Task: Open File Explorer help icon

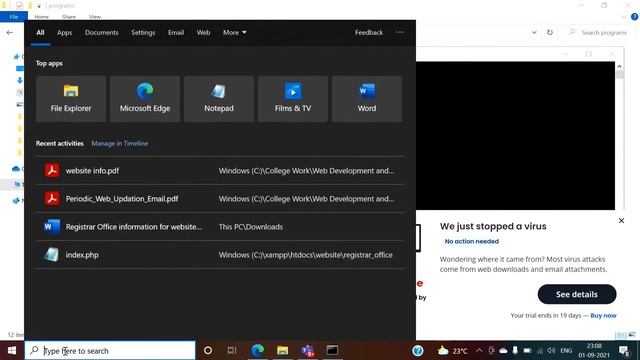Action: (x=634, y=17)
